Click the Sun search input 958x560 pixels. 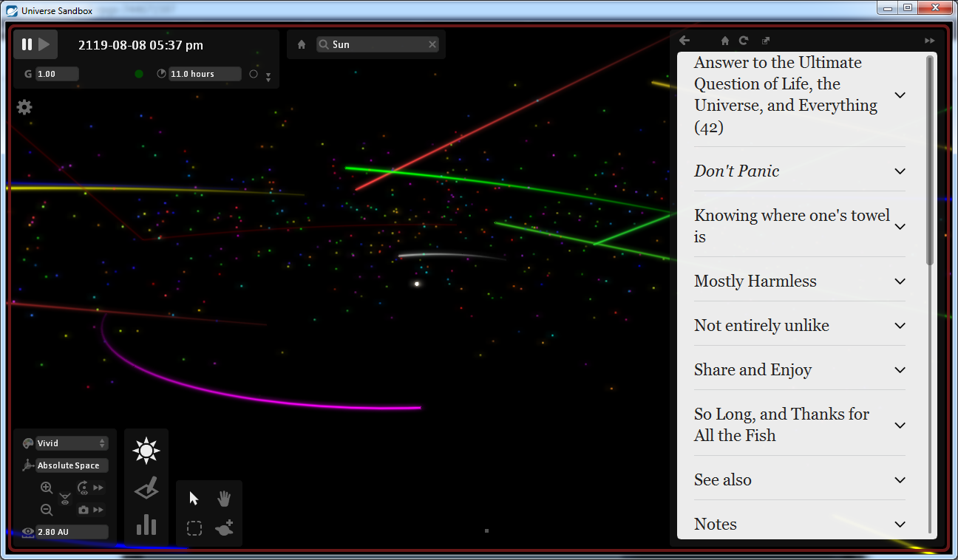click(378, 44)
